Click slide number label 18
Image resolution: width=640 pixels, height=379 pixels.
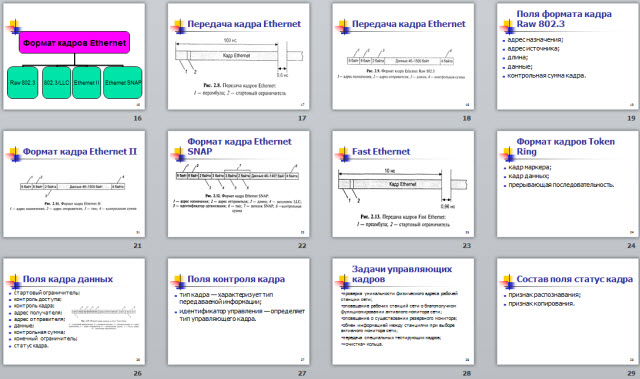click(467, 118)
